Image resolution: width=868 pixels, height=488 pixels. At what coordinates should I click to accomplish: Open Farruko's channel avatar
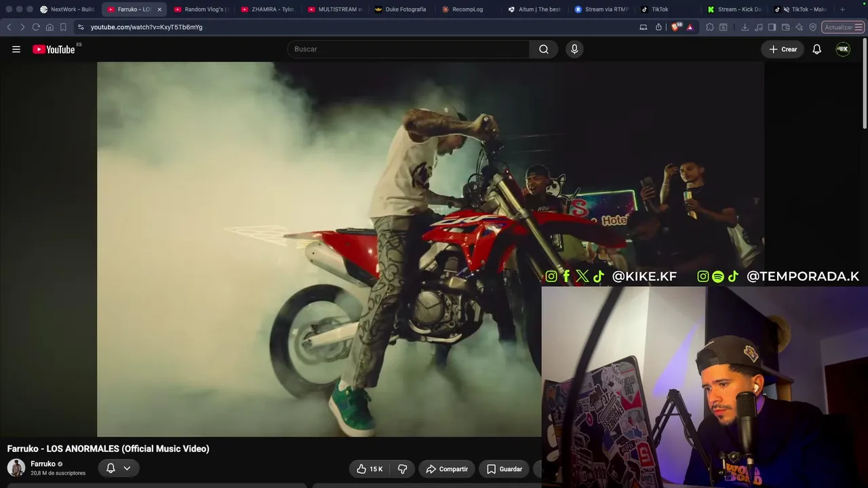(x=16, y=468)
